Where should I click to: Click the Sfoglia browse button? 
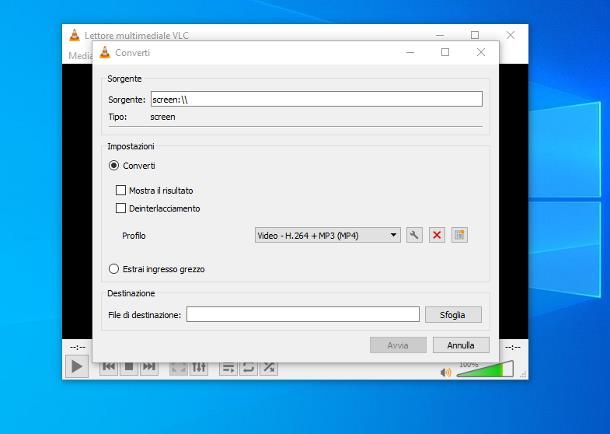coord(453,315)
